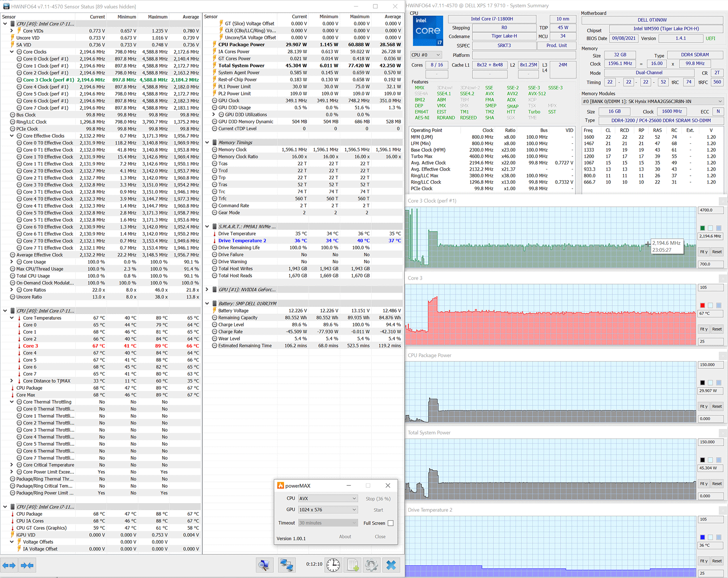Click the lightning icon beside PL1 Power Limit
The width and height of the screenshot is (728, 578).
(215, 87)
